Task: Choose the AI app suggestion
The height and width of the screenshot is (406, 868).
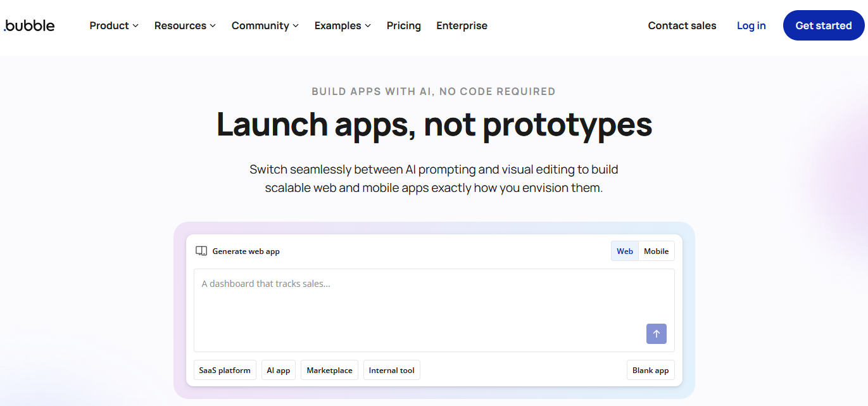Action: [x=279, y=370]
